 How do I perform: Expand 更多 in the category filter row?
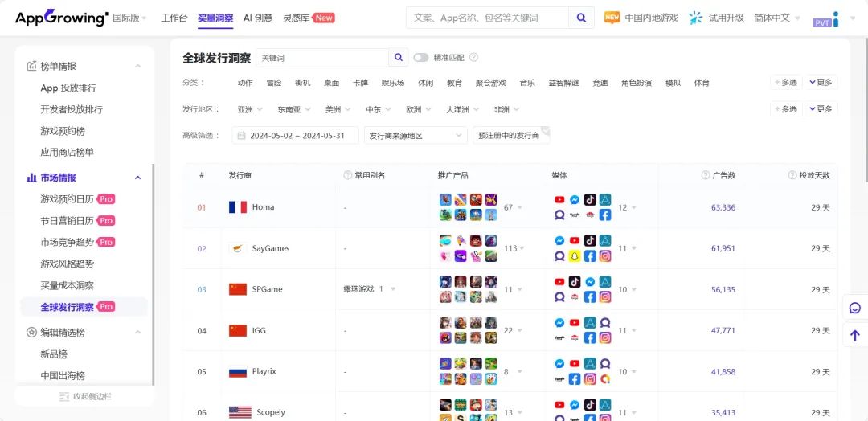821,82
